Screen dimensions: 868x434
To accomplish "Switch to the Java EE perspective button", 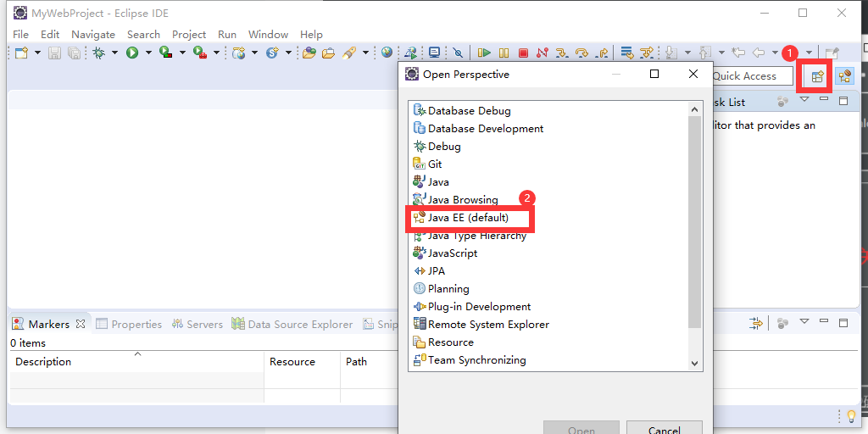I will (x=844, y=76).
